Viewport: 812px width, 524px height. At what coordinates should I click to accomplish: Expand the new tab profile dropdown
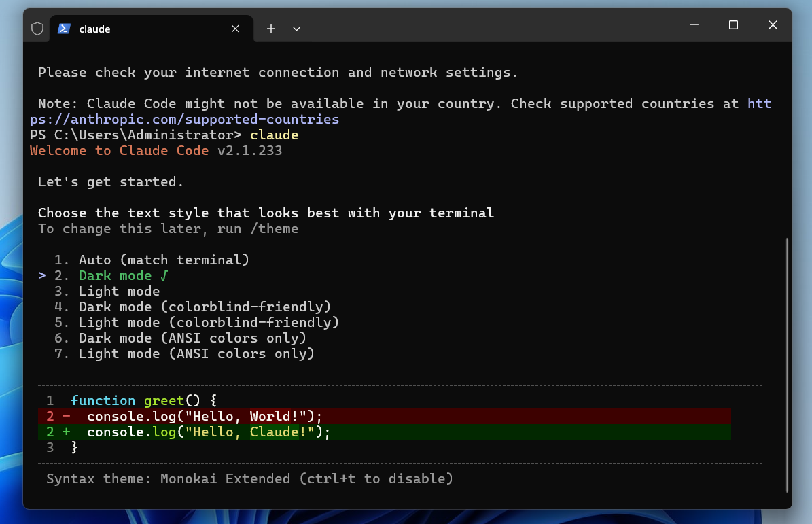pos(296,29)
